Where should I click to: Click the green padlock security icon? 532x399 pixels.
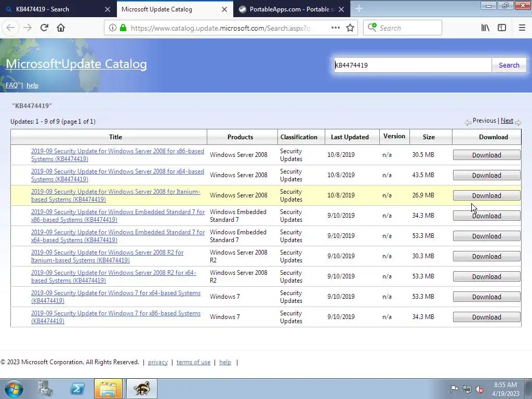click(x=123, y=28)
